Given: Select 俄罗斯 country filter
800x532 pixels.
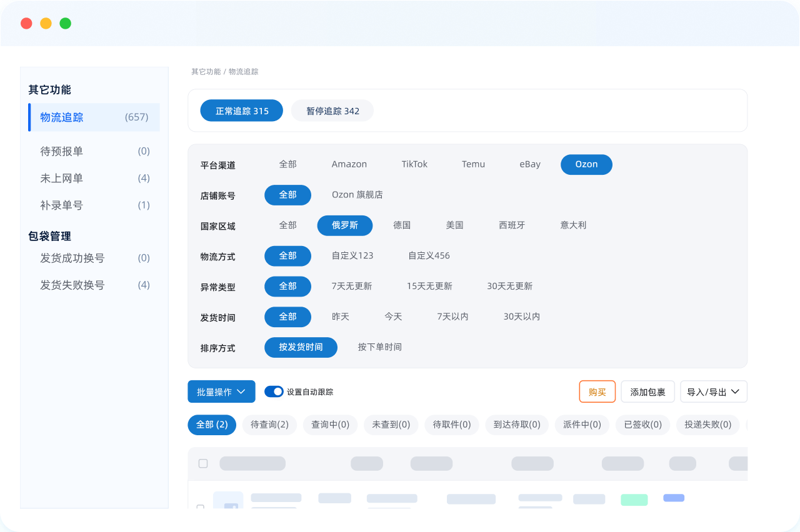Looking at the screenshot, I should pos(345,225).
